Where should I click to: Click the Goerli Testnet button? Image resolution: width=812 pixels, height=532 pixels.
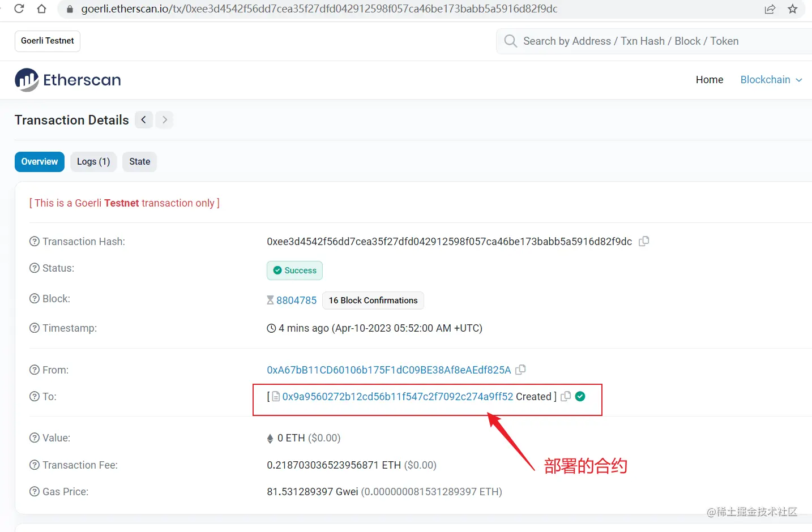click(x=48, y=41)
